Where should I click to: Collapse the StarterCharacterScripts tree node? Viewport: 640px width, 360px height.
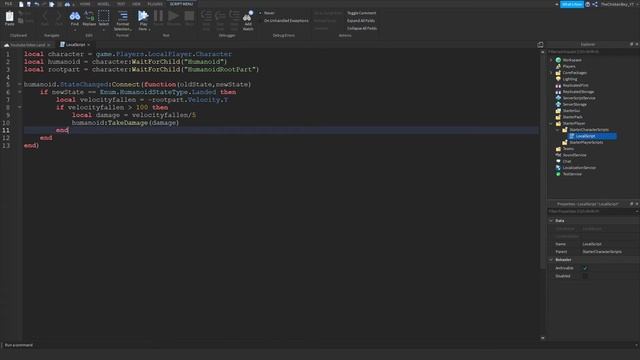(558, 130)
